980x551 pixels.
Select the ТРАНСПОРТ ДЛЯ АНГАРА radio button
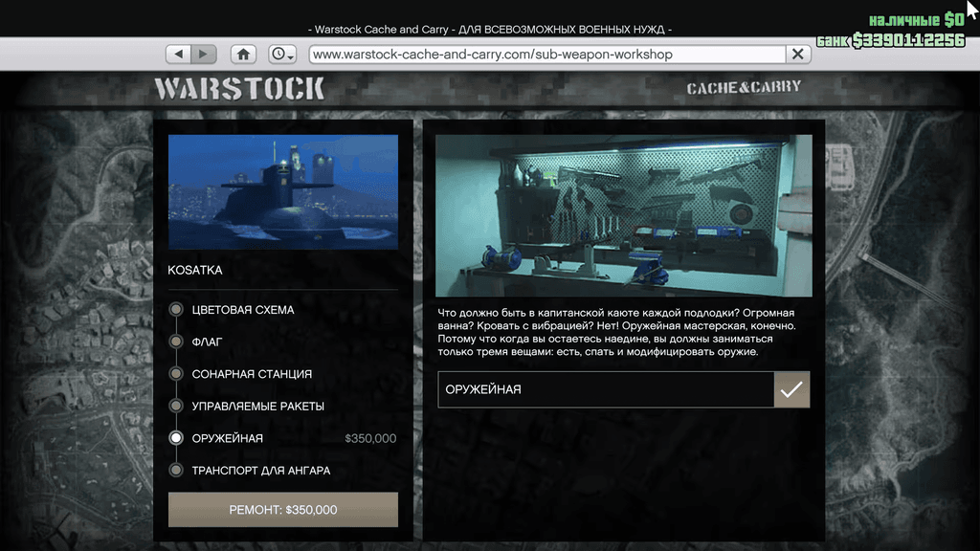[176, 470]
